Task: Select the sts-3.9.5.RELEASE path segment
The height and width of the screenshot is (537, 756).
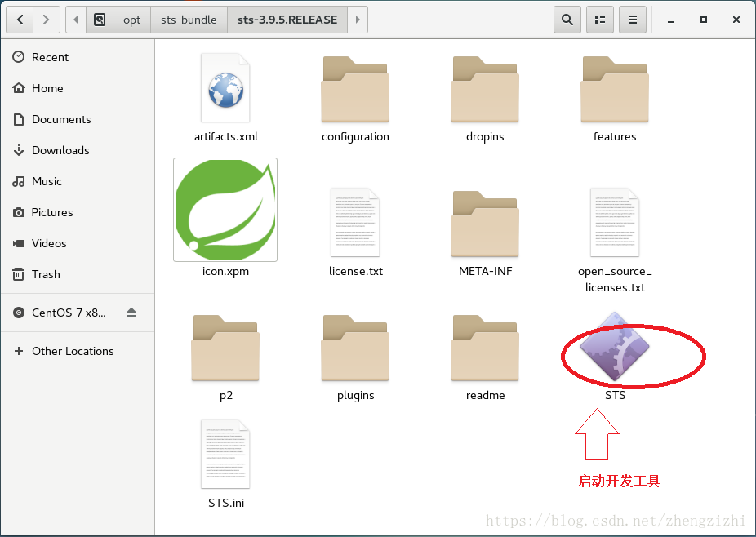Action: tap(287, 20)
